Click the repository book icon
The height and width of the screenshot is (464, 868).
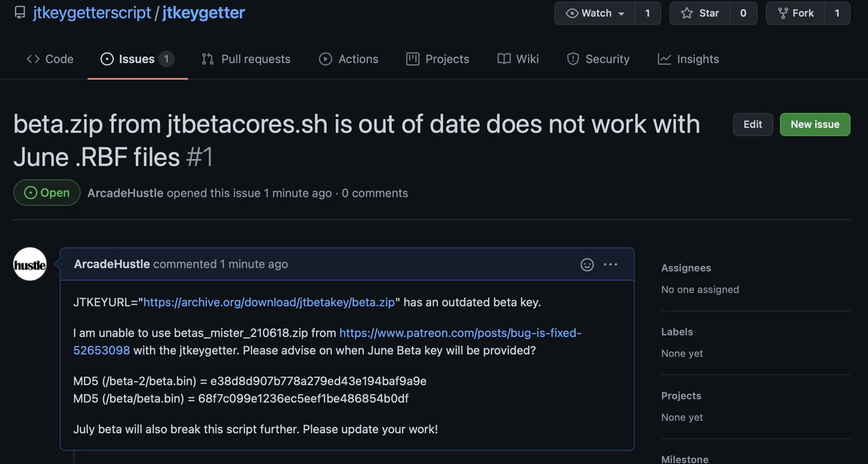[20, 13]
